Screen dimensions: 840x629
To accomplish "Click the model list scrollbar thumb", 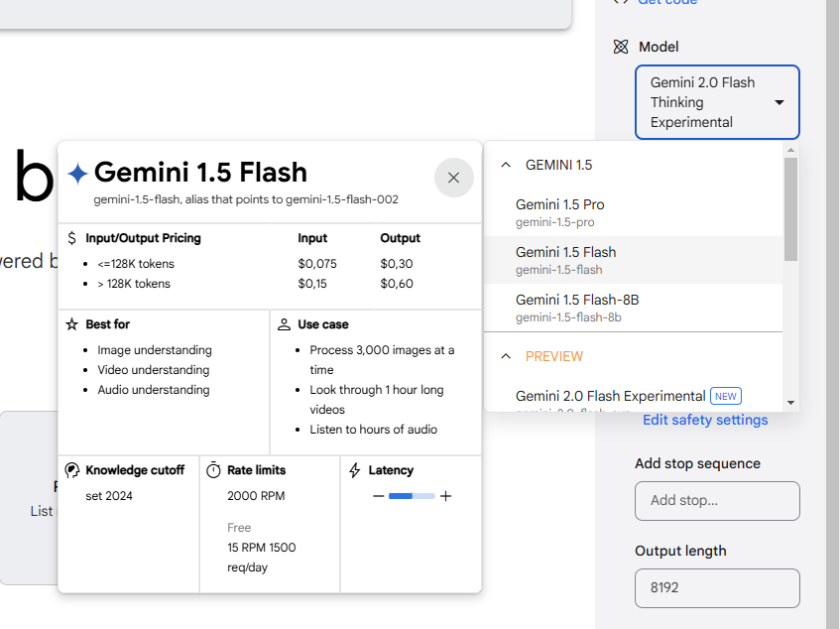I will (x=790, y=209).
